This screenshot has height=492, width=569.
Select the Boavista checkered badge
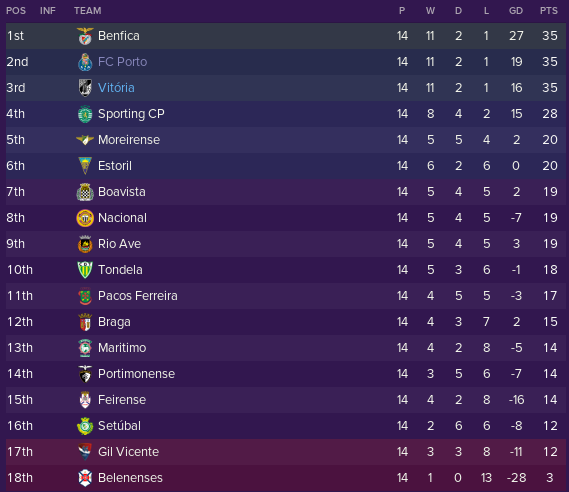(x=85, y=192)
